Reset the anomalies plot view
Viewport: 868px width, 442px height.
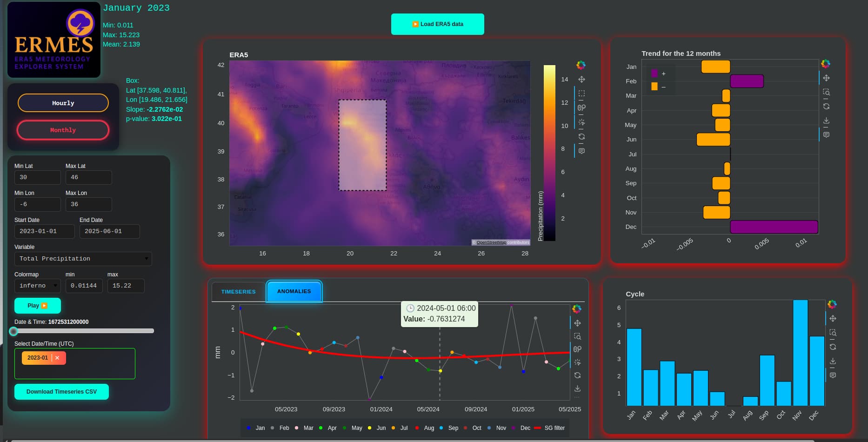[x=577, y=375]
